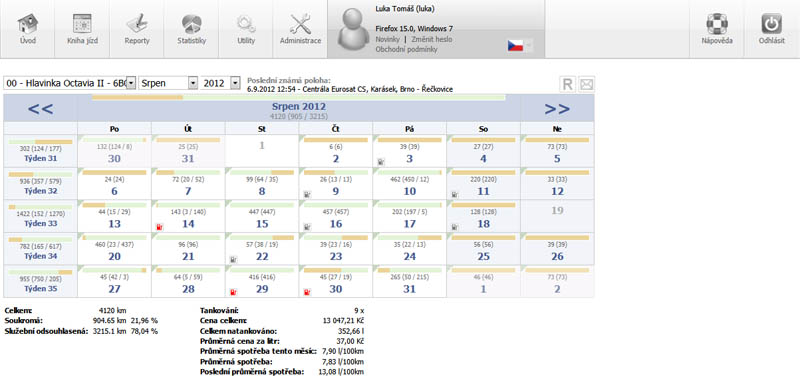Open the Administrace section
Viewport: 800px width, 379px height.
click(x=301, y=29)
